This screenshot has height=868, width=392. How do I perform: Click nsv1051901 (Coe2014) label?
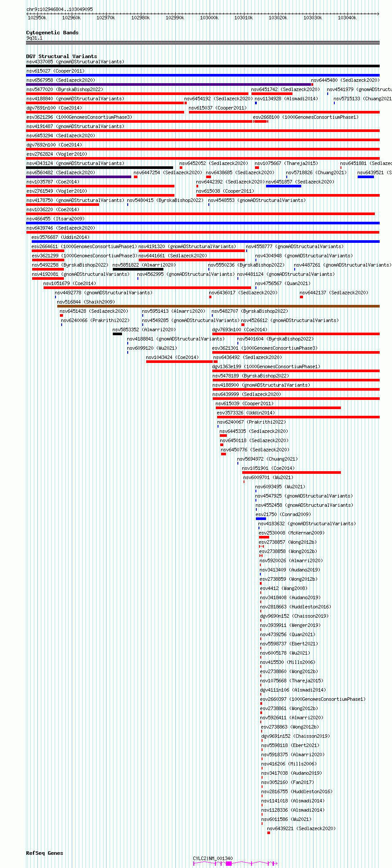click(x=269, y=468)
